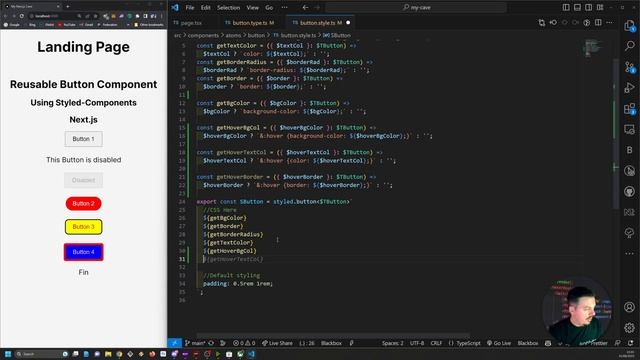Toggle primary side bar layout icon
Screen dimensions: 640x360
pyautogui.click(x=566, y=7)
